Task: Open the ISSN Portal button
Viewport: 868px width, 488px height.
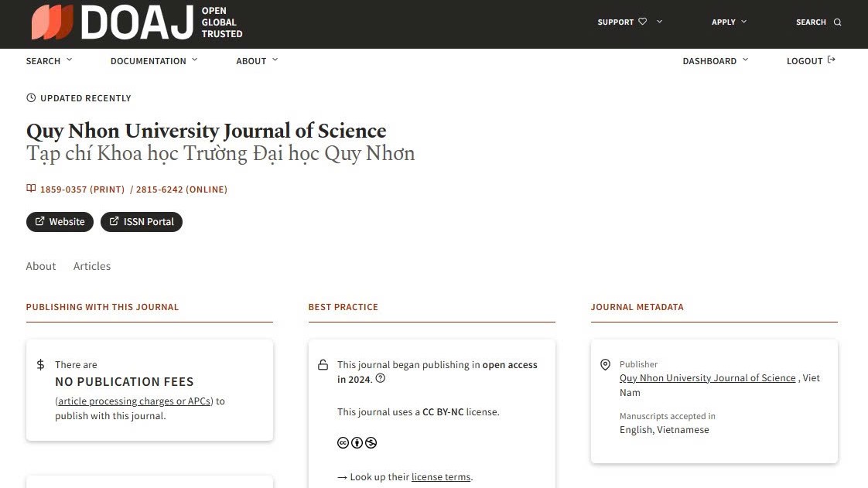Action: [x=142, y=222]
